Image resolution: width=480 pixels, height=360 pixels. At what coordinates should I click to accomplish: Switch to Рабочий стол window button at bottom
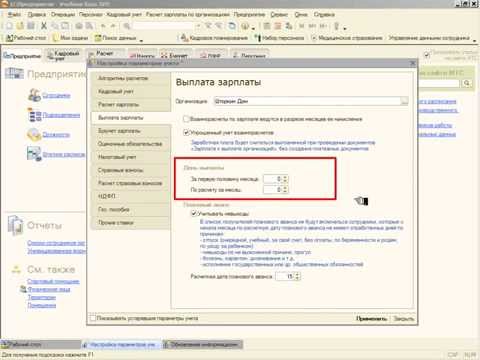(x=41, y=344)
